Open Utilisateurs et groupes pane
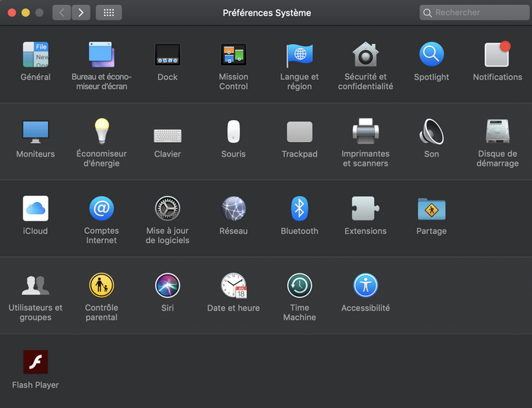The image size is (532, 408). (36, 286)
